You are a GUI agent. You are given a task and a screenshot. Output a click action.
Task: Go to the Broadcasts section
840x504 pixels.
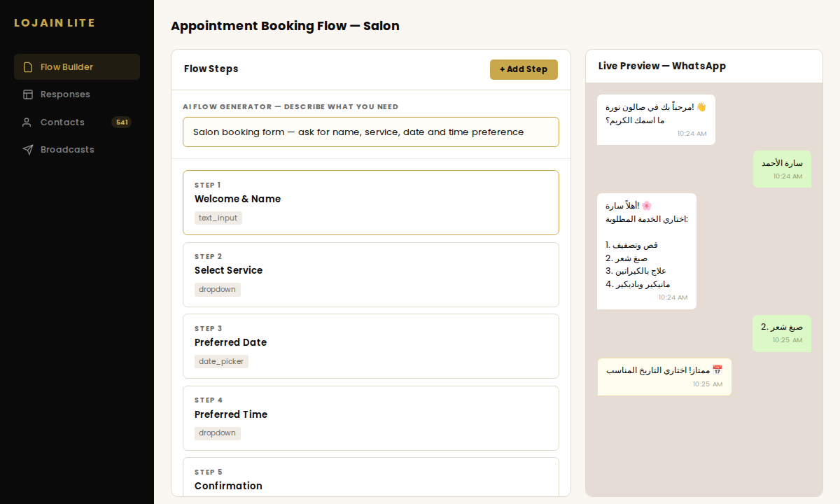[x=67, y=150]
